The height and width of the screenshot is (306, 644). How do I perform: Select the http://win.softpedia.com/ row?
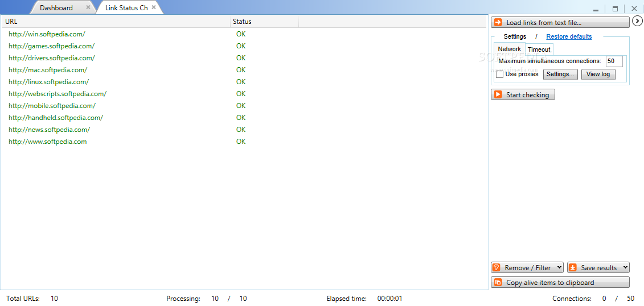pyautogui.click(x=244, y=34)
